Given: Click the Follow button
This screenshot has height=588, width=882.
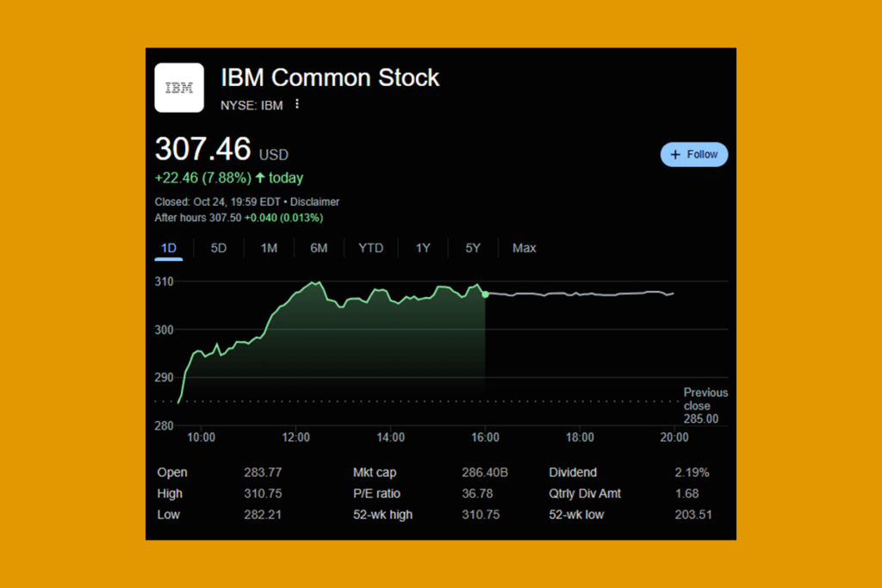Looking at the screenshot, I should coord(694,154).
